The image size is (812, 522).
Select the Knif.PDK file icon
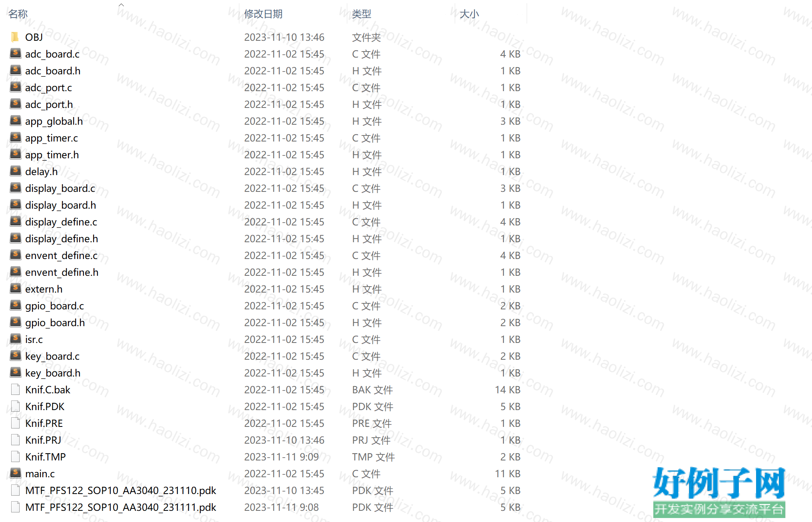click(15, 406)
